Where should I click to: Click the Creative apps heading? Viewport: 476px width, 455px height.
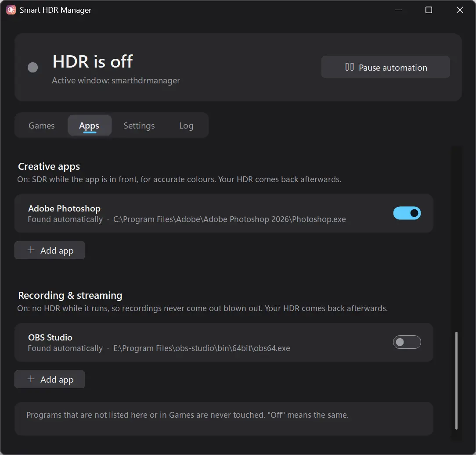(x=49, y=167)
